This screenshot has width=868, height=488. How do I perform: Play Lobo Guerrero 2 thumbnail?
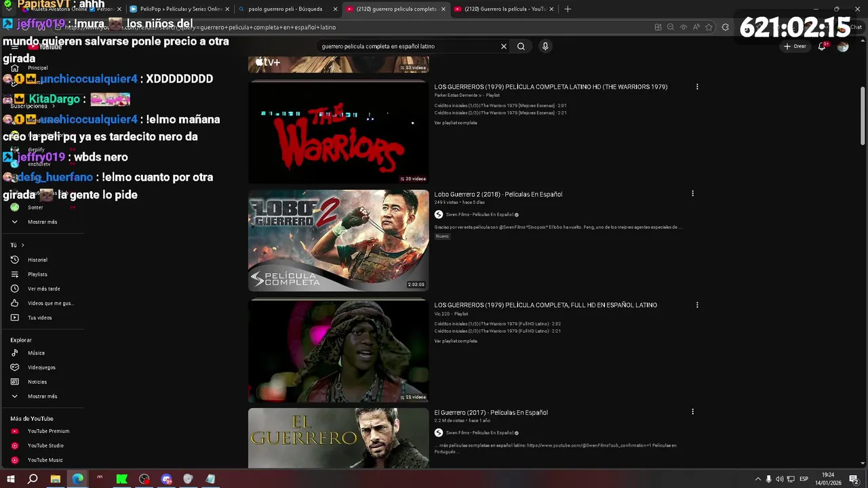338,241
